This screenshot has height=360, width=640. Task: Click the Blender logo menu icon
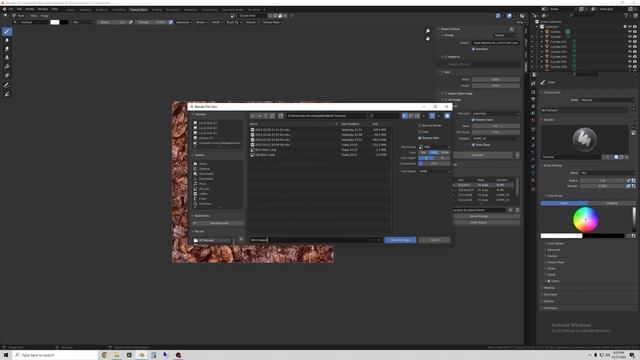coord(4,9)
